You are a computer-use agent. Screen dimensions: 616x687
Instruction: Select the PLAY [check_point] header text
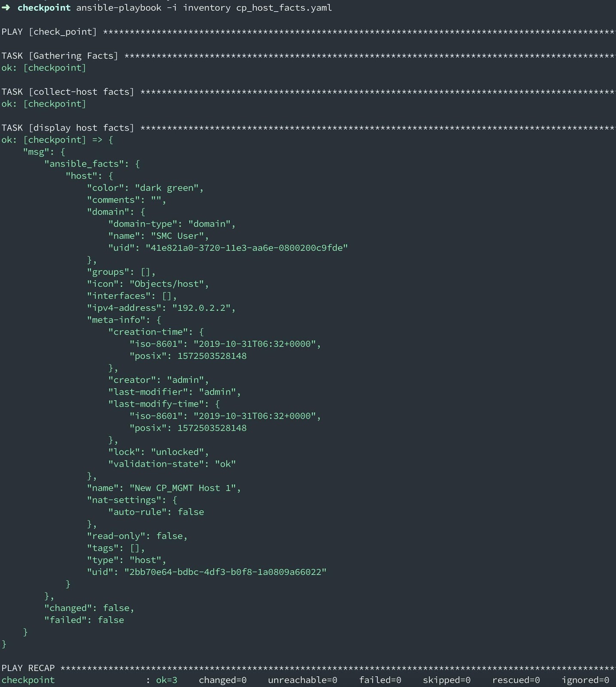tap(49, 32)
